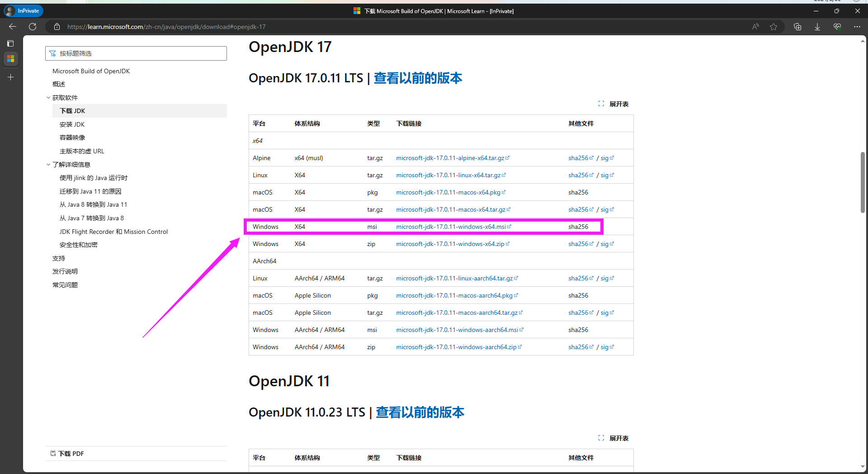Click expand table button above OpenJDK 11 table
The image size is (868, 474).
tap(613, 438)
